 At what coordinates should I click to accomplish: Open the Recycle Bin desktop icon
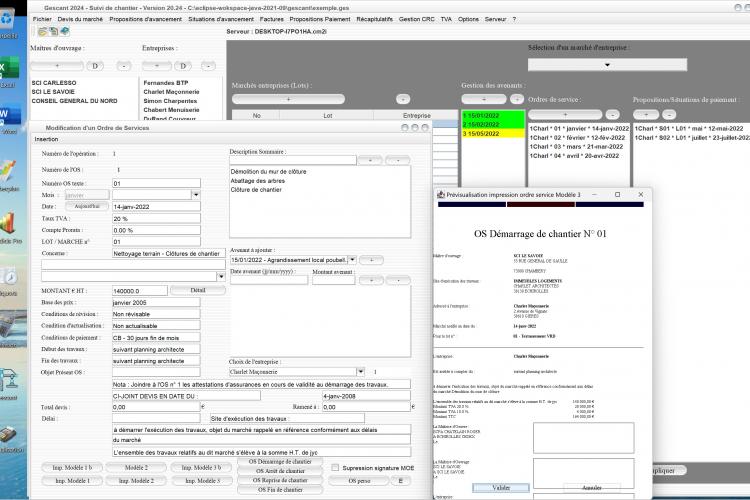(8, 20)
